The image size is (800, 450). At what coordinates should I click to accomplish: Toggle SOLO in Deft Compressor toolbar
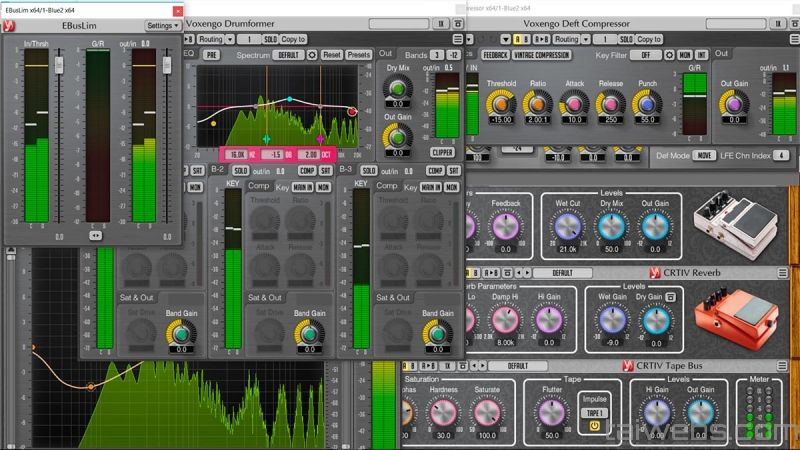coord(626,39)
